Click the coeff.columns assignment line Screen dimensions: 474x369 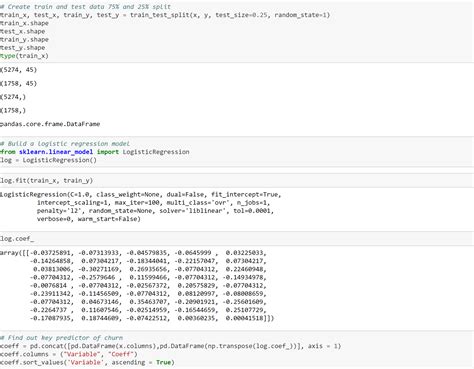pyautogui.click(x=69, y=354)
